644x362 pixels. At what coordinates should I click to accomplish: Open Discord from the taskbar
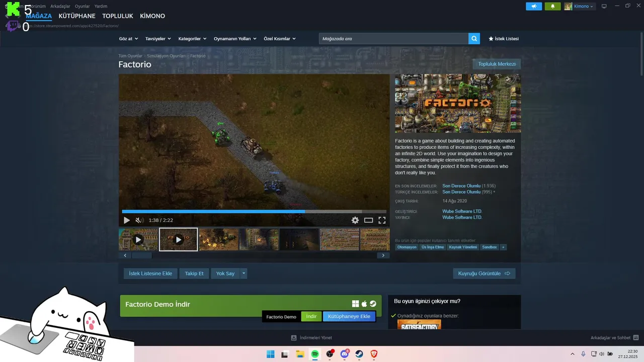(x=345, y=354)
